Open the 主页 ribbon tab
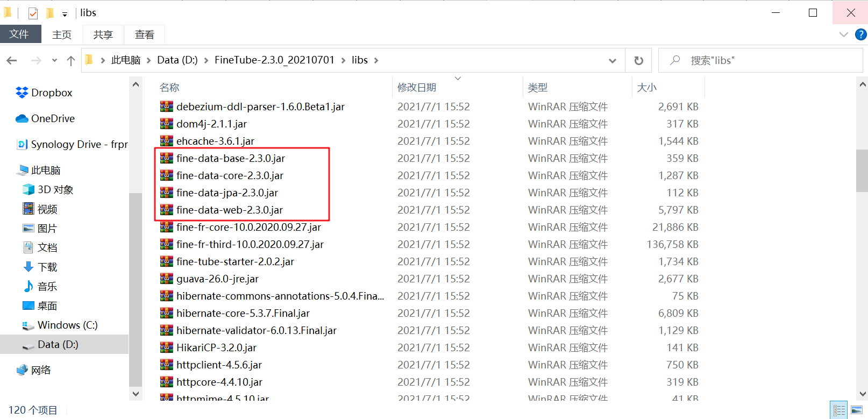 click(x=62, y=34)
